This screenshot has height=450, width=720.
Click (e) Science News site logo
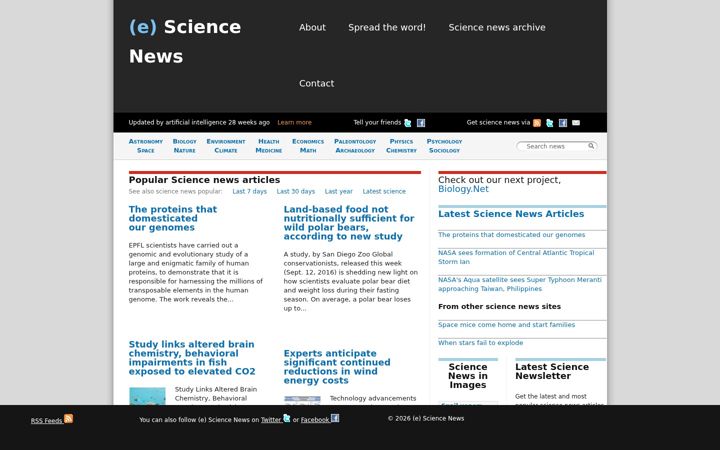[x=185, y=41]
